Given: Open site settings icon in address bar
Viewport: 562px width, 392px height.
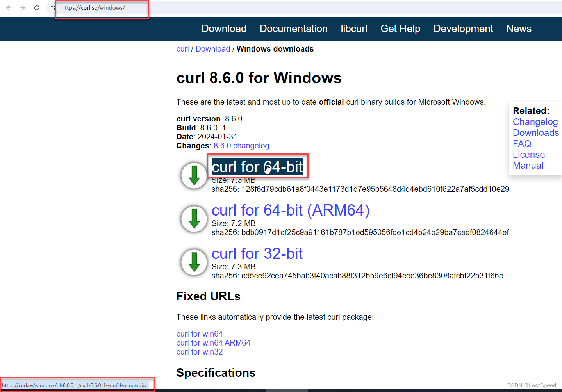Looking at the screenshot, I should coord(52,7).
